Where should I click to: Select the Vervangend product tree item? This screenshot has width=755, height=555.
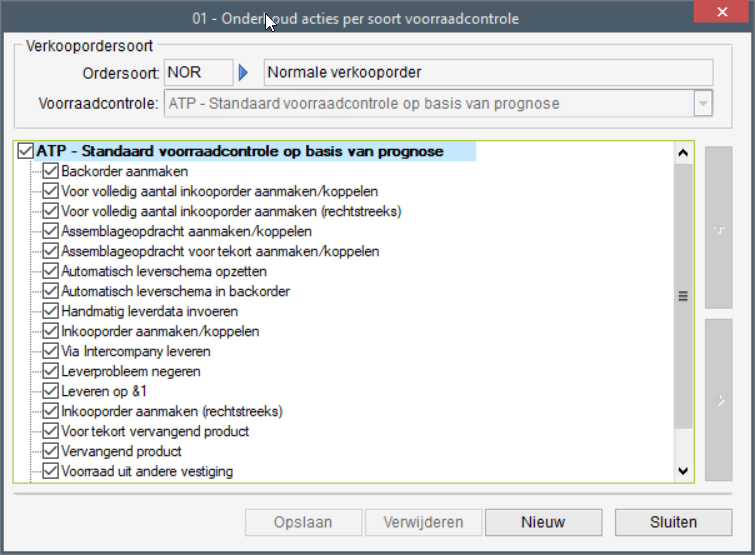pyautogui.click(x=121, y=451)
